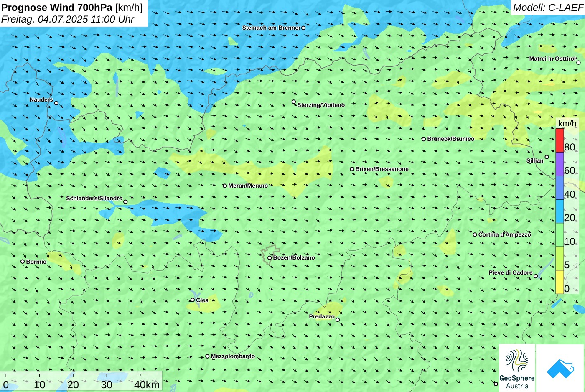Click the 'Mezzolombardo' town label
This screenshot has height=392, width=585.
[x=233, y=356]
